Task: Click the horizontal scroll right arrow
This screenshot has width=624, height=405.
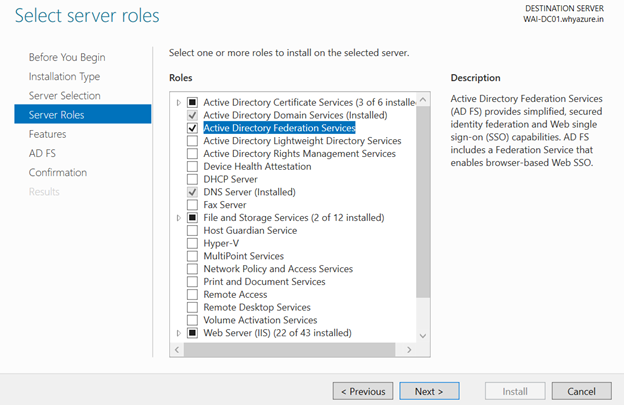Action: [409, 350]
